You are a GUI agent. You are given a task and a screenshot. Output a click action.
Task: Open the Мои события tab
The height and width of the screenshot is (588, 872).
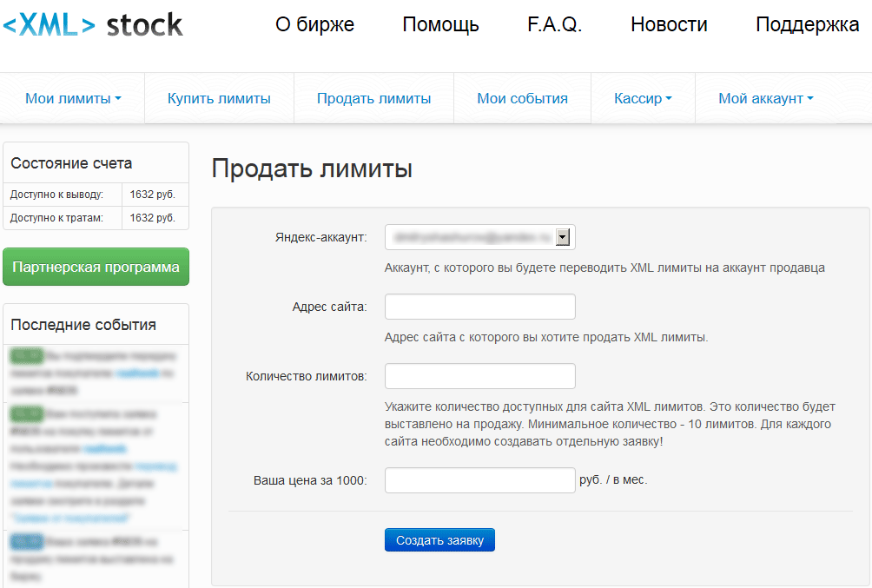click(x=522, y=98)
